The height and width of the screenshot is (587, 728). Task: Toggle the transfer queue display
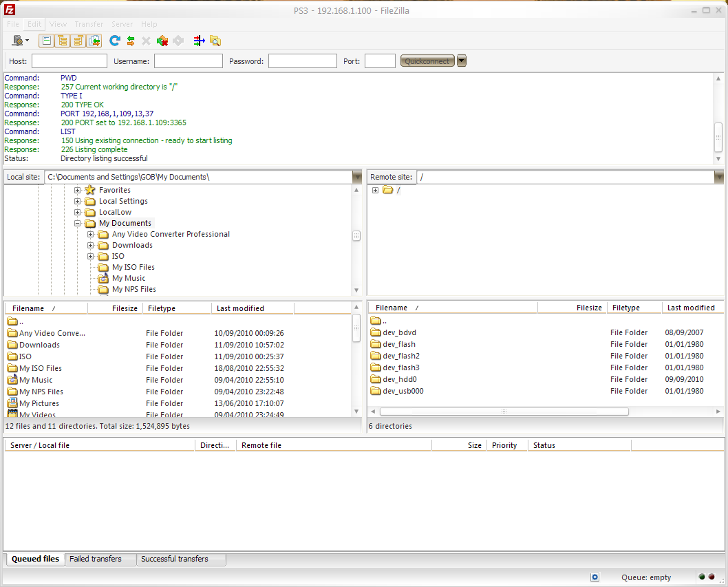click(94, 41)
